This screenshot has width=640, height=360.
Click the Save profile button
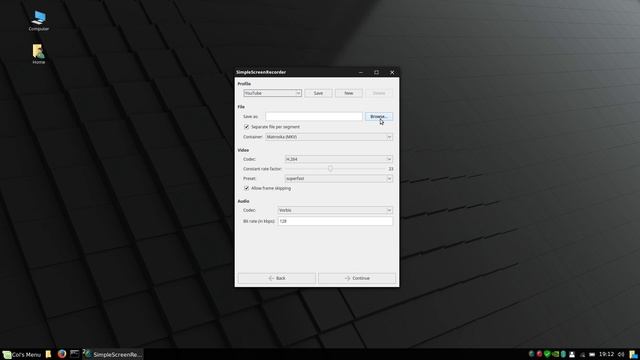pyautogui.click(x=318, y=93)
